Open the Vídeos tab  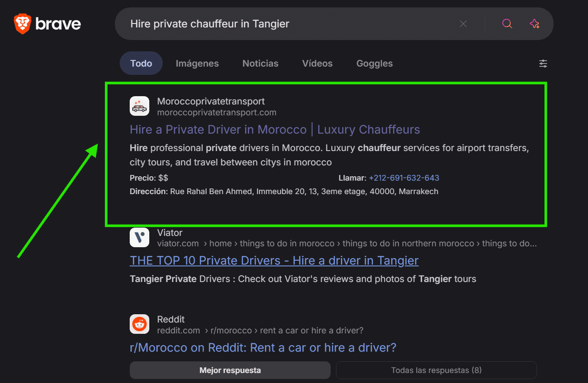317,64
